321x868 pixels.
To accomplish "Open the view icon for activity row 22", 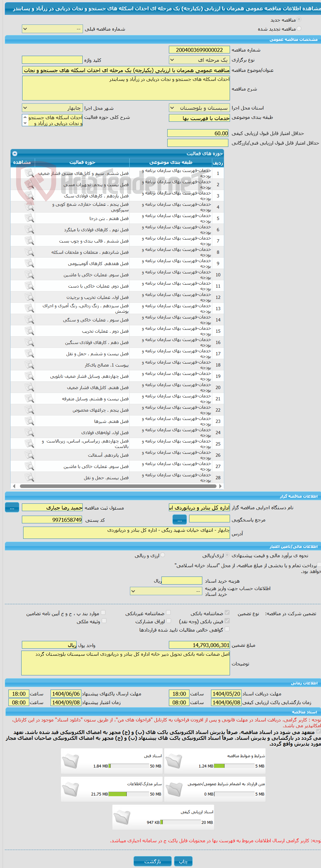I will point(30,410).
